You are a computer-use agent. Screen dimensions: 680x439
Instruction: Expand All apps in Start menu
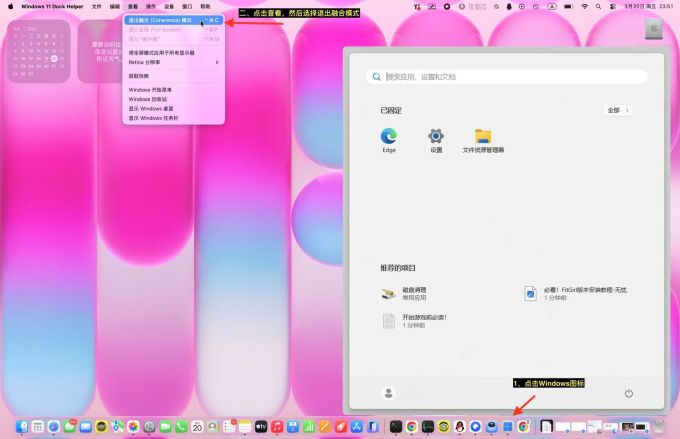coord(618,110)
